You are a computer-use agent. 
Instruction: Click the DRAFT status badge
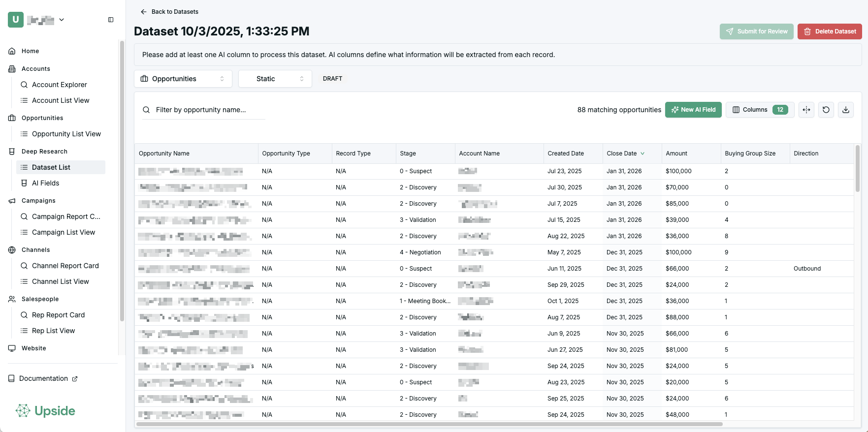pyautogui.click(x=332, y=79)
